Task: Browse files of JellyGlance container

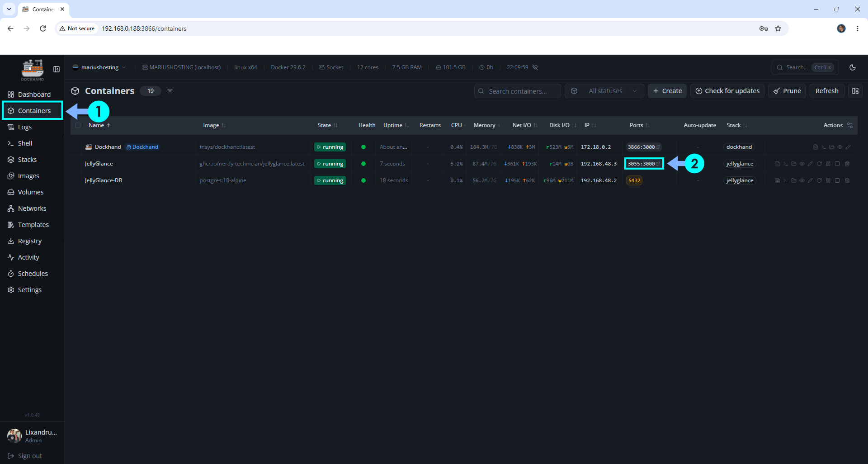Action: 794,164
